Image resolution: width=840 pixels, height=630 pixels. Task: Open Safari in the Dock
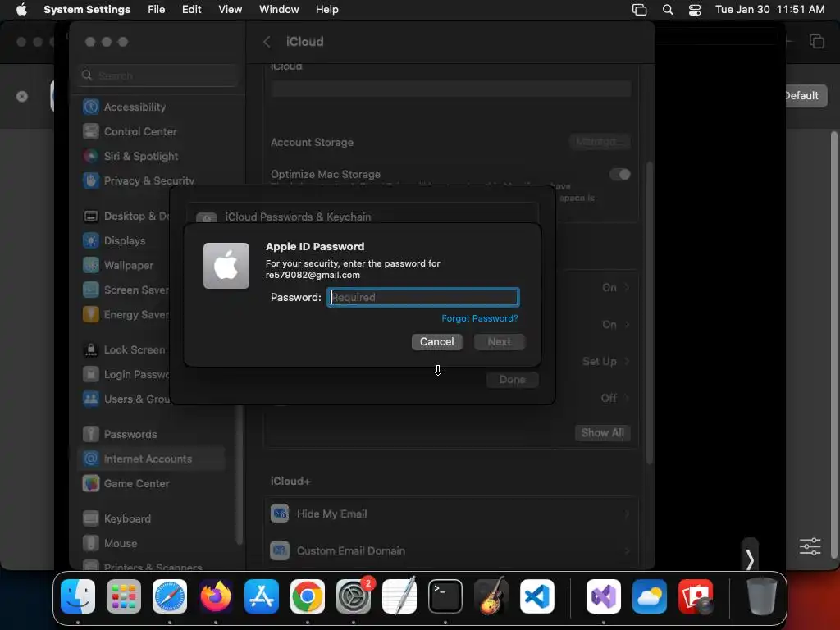point(170,596)
